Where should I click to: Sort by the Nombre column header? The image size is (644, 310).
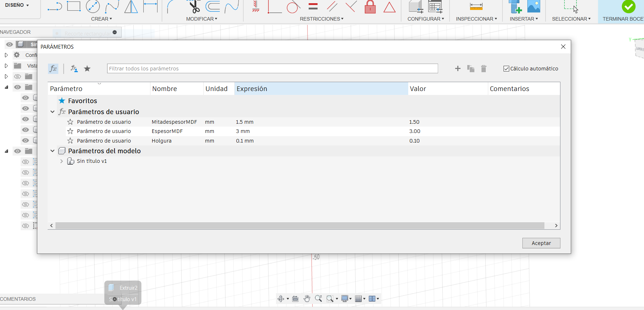point(177,89)
